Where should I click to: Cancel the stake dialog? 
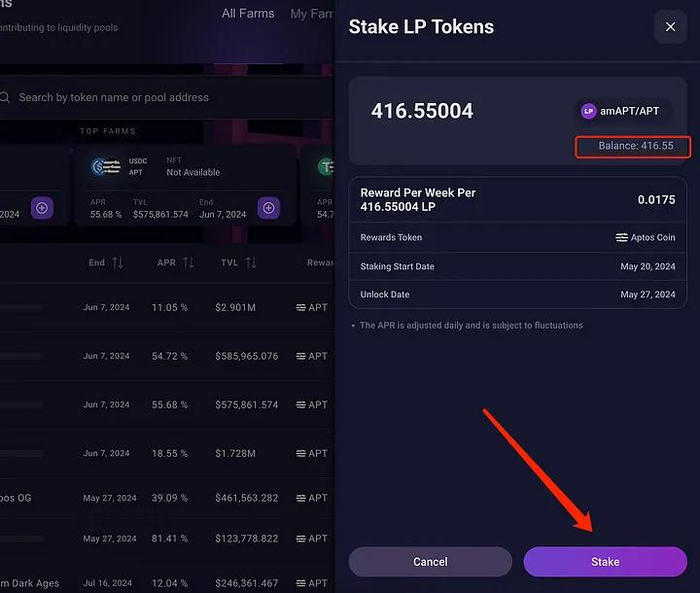pyautogui.click(x=430, y=562)
